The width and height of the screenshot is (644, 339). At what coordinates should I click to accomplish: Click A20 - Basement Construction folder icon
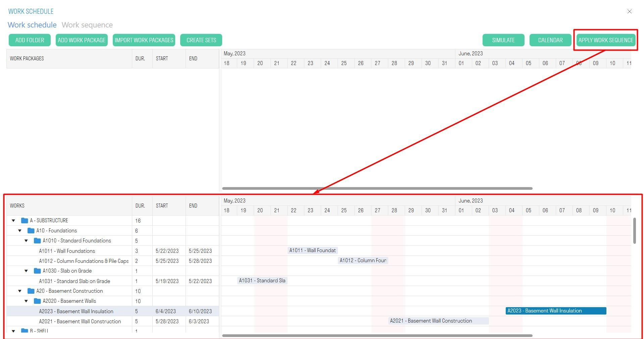point(31,291)
